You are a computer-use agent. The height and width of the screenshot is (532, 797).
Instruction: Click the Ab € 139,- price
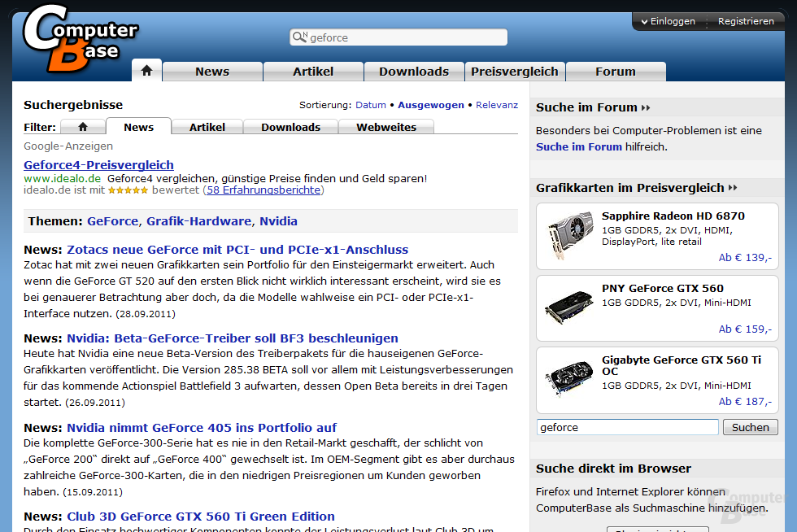point(745,257)
